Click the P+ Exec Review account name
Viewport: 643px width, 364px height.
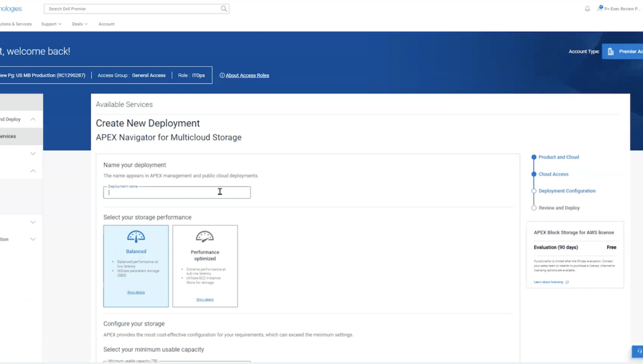coord(621,9)
